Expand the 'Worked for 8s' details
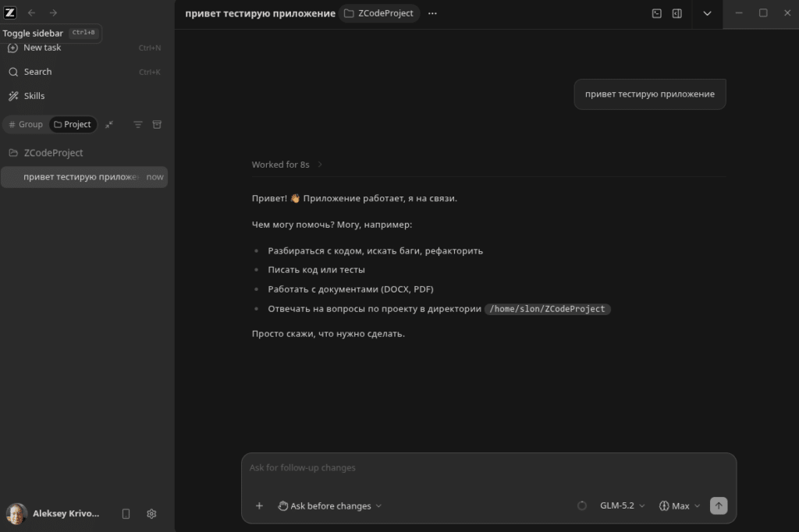The width and height of the screenshot is (799, 532). [287, 165]
